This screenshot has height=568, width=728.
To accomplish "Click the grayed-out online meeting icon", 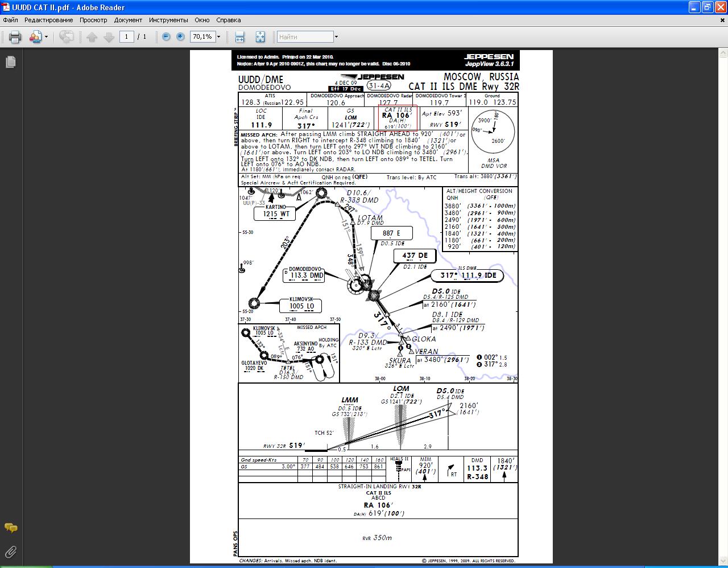I will (x=67, y=37).
